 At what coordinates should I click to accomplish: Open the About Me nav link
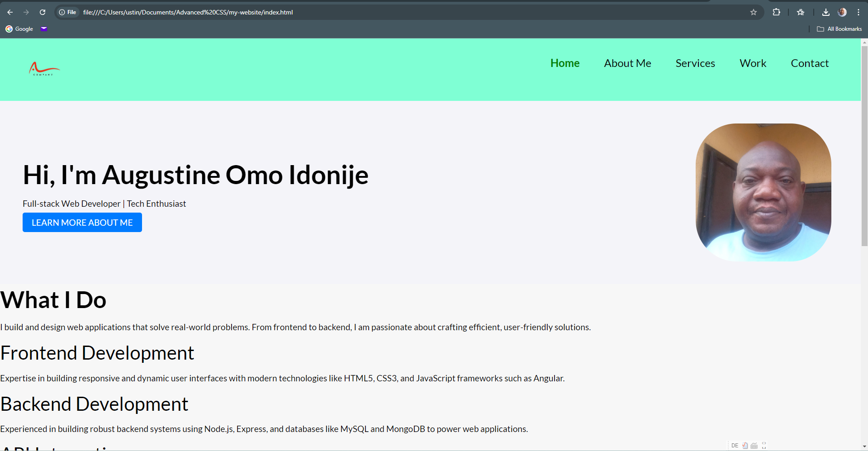(x=627, y=63)
